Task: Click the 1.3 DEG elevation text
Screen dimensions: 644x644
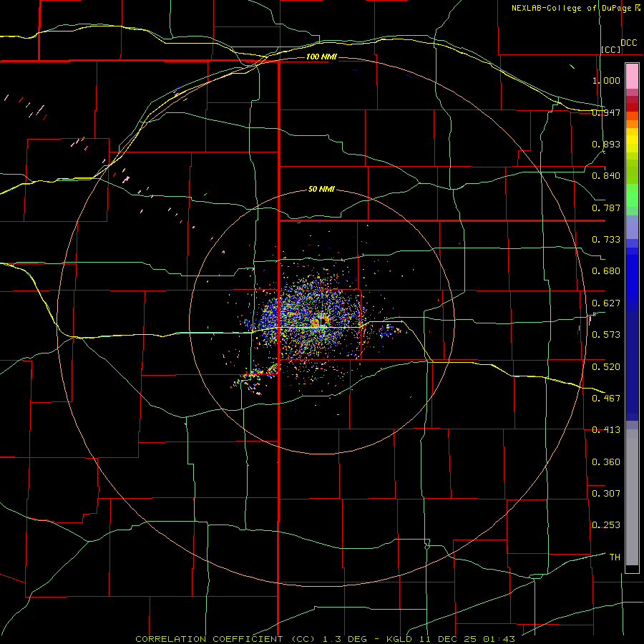Action: pyautogui.click(x=345, y=639)
